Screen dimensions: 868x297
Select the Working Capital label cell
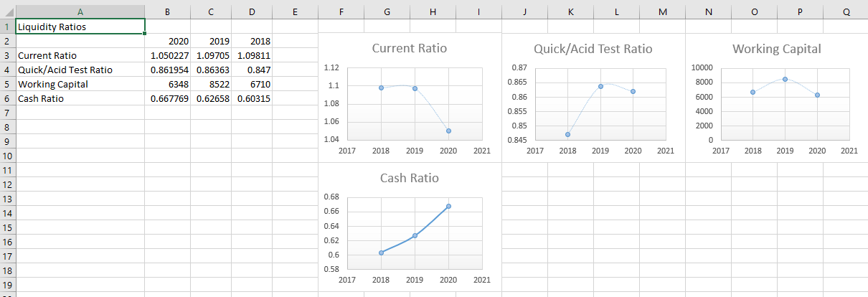coord(80,84)
